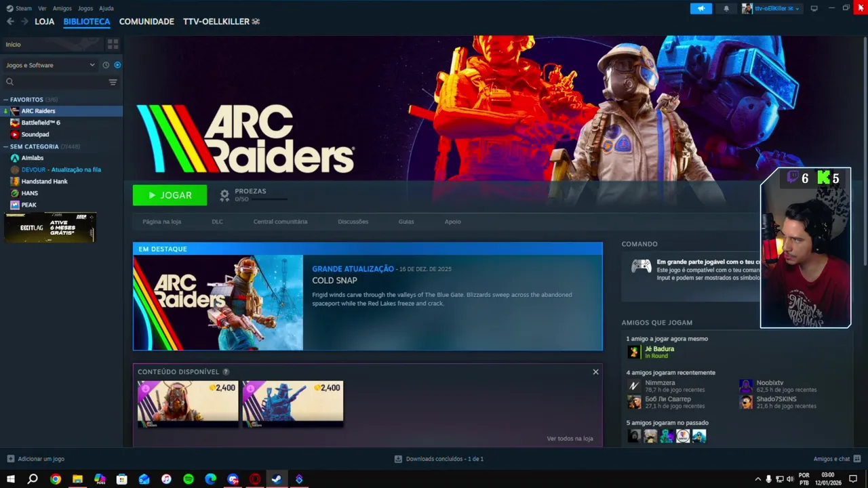The width and height of the screenshot is (868, 488).
Task: Click the Windows Start button
Action: [11, 479]
